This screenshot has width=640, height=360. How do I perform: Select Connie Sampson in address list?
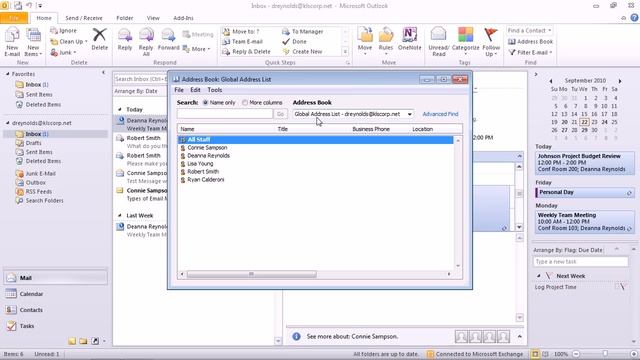coord(207,148)
